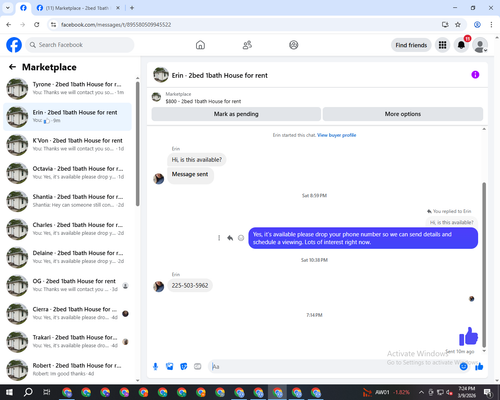Open Task View on the taskbar
This screenshot has height=400, width=500.
(47, 392)
